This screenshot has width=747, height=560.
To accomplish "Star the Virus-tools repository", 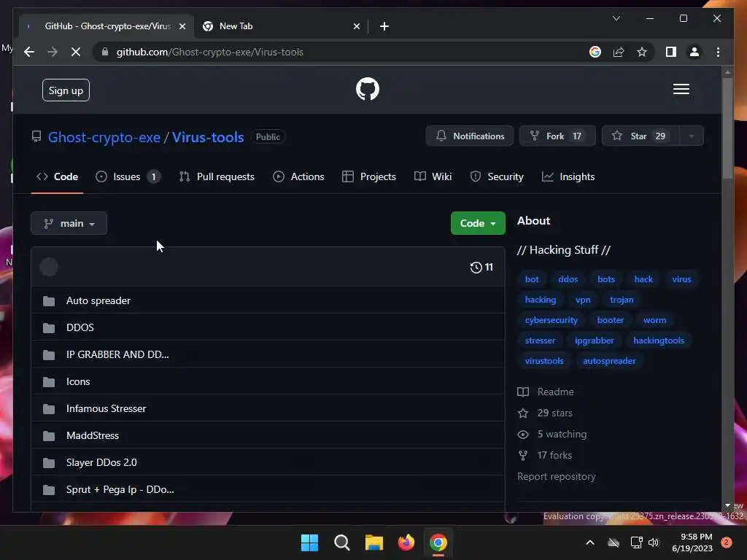I will coord(640,136).
